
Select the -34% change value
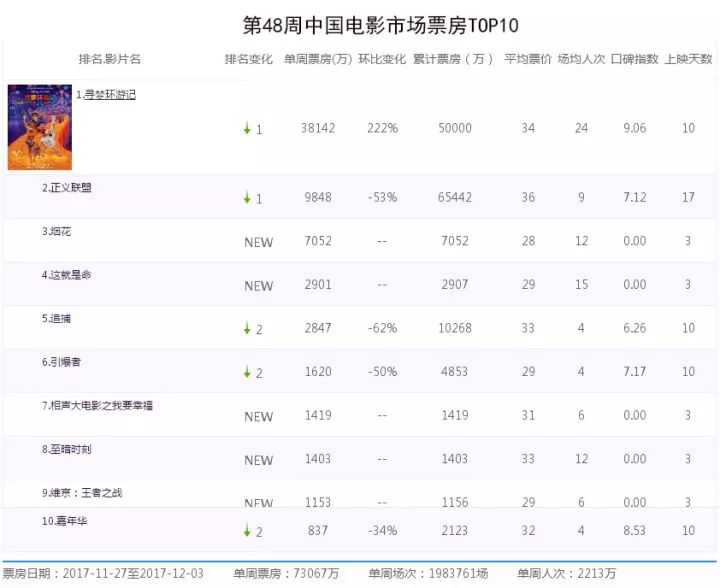382,531
